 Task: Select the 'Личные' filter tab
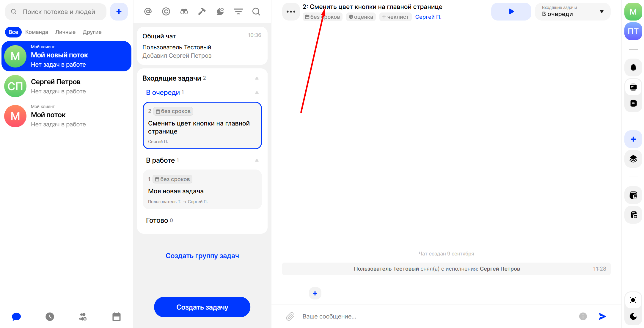65,32
